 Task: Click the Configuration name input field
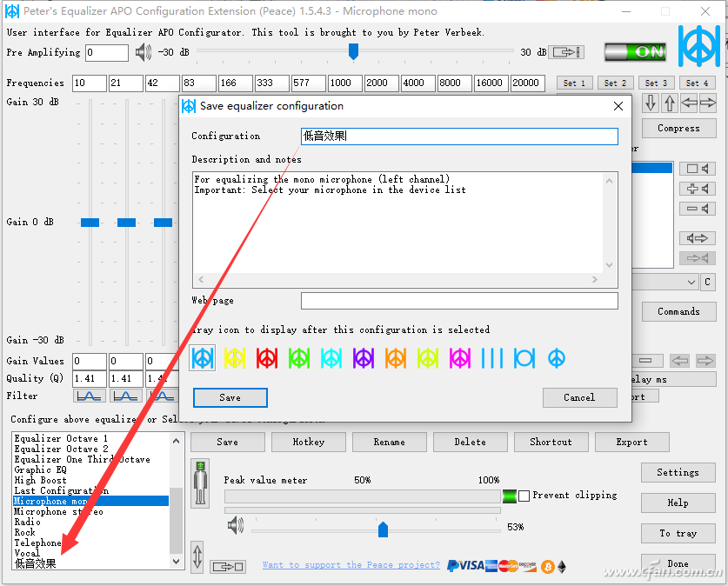459,136
